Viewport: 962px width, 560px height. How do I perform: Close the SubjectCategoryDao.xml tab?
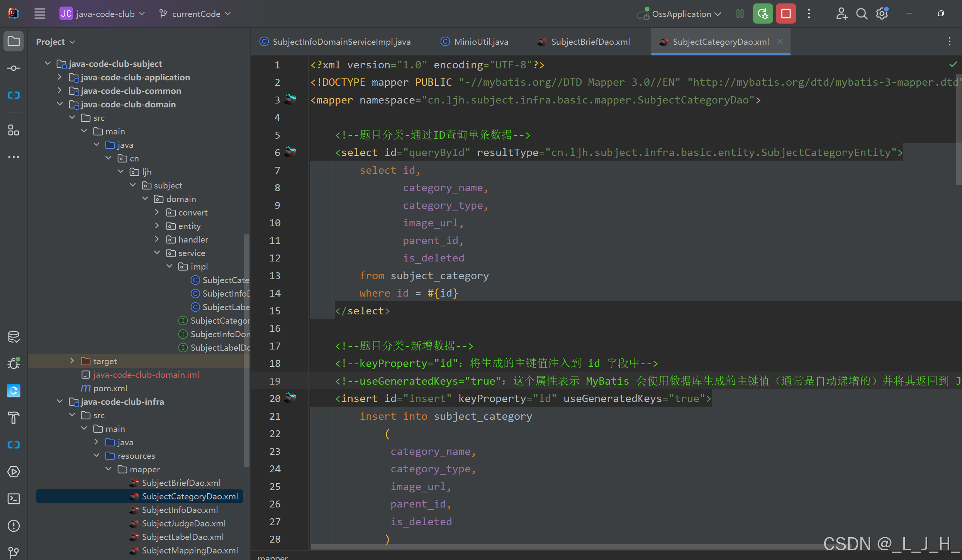pos(780,41)
